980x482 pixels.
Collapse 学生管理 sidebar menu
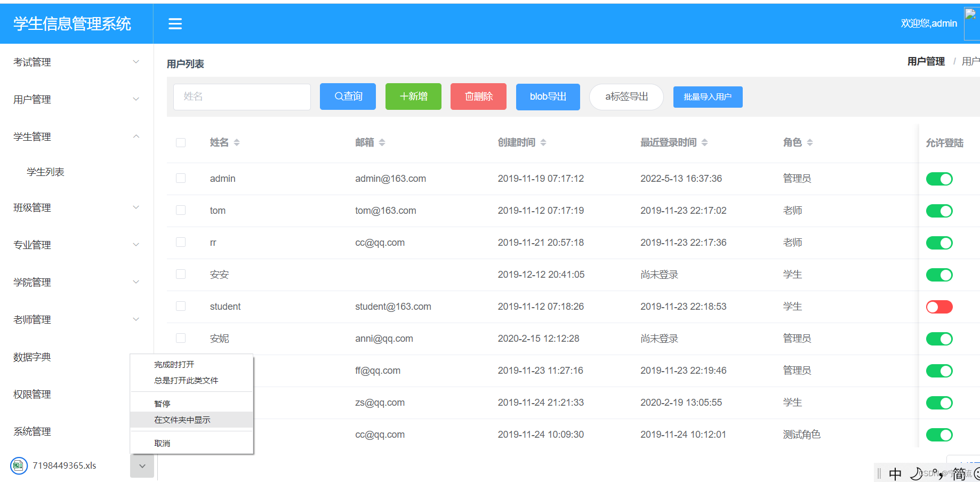(x=76, y=136)
